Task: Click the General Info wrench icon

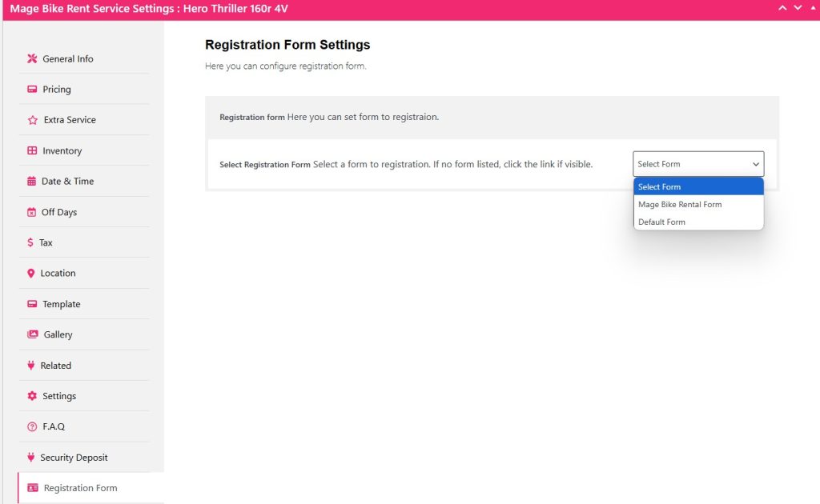Action: click(32, 58)
